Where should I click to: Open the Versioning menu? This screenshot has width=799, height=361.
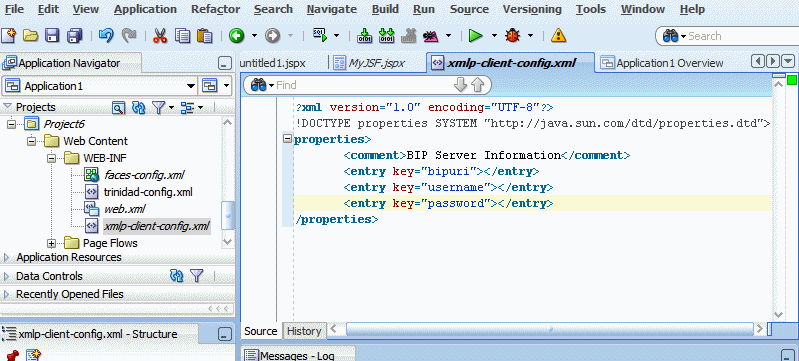pyautogui.click(x=532, y=9)
